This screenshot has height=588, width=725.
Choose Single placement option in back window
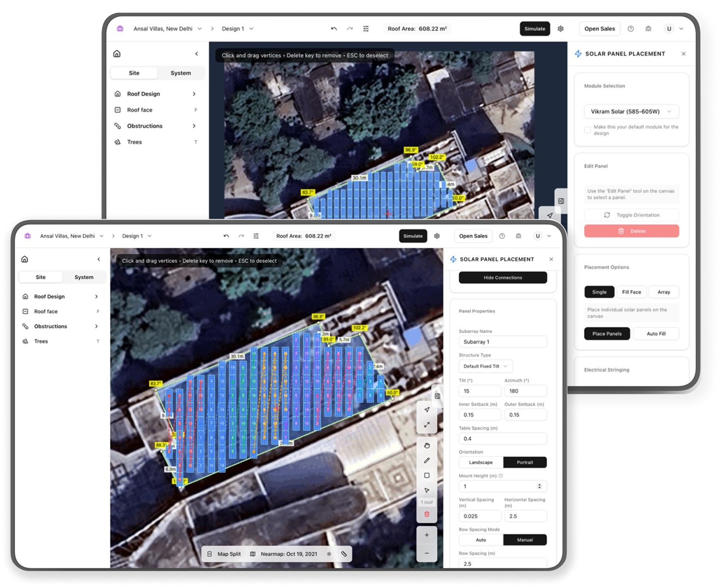point(599,292)
